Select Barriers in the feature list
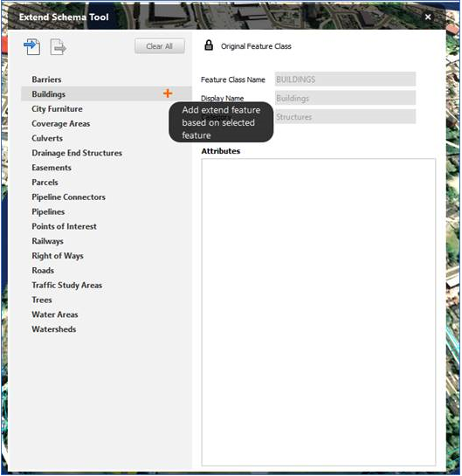 click(x=47, y=79)
